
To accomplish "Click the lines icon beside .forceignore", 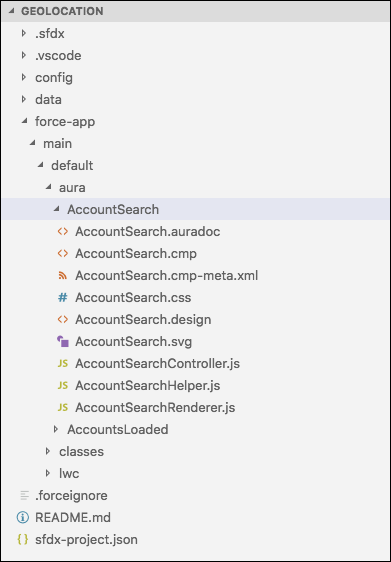I will pos(24,496).
